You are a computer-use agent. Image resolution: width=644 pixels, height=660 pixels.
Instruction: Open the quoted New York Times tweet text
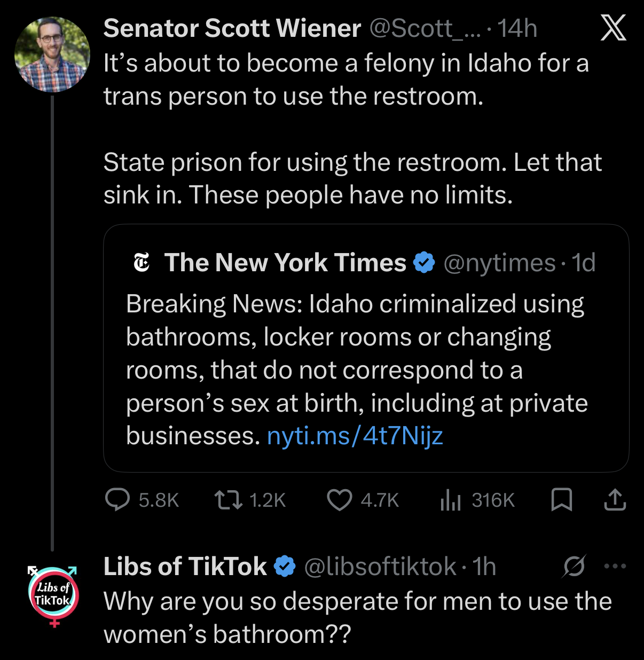[x=356, y=352]
